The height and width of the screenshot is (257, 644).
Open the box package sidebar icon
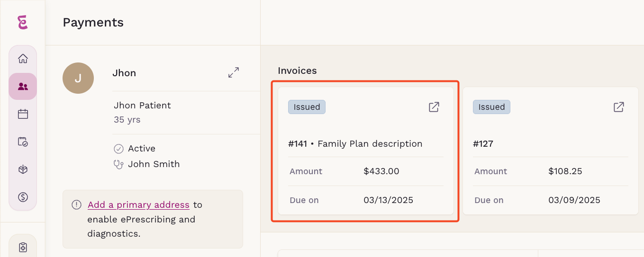click(x=23, y=169)
